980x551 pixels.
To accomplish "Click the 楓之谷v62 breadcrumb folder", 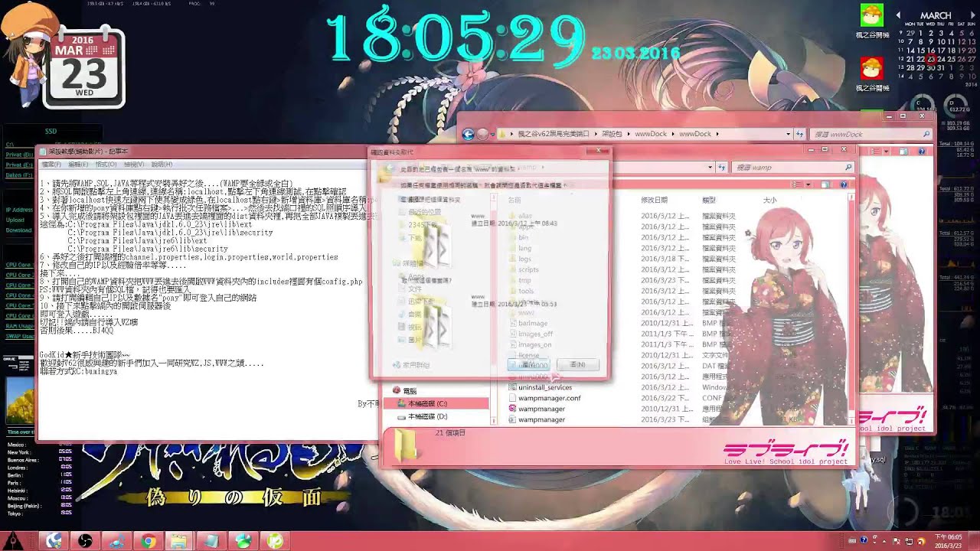I will coord(554,134).
